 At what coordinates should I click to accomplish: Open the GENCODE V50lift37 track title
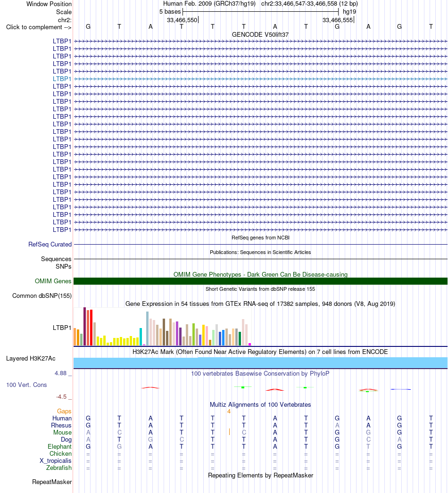tap(260, 34)
